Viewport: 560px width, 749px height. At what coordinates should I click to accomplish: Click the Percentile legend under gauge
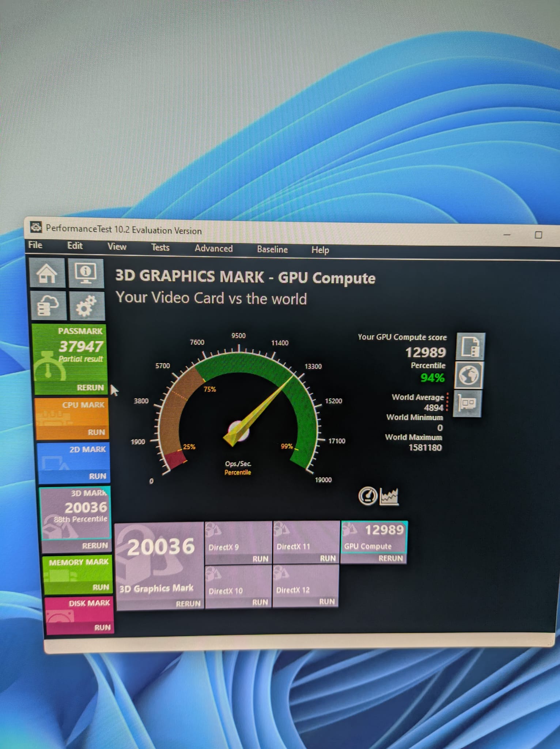pos(238,472)
